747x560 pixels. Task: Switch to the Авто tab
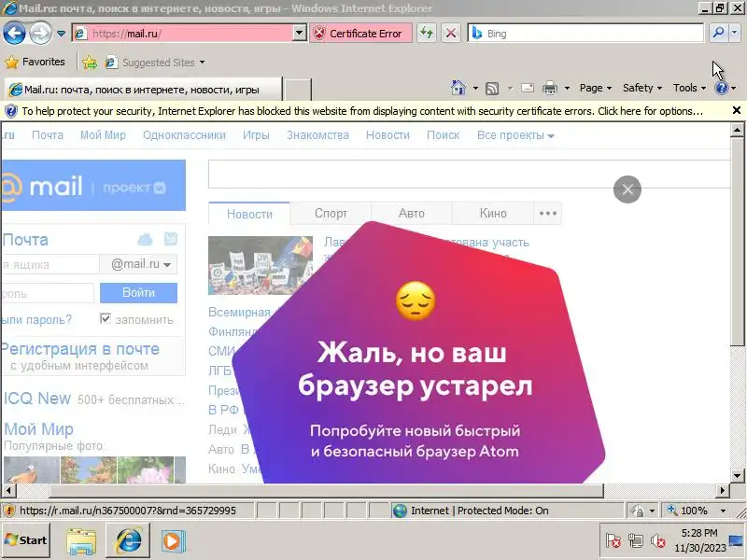click(412, 214)
